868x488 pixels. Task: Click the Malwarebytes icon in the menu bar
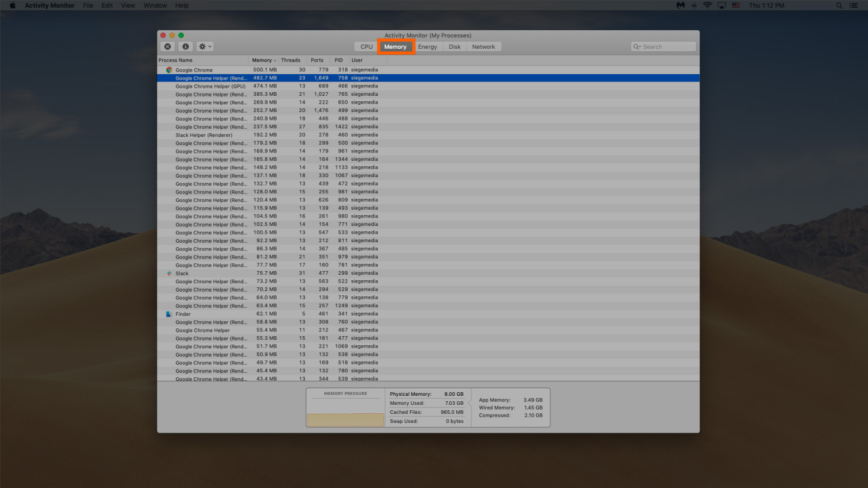click(681, 5)
